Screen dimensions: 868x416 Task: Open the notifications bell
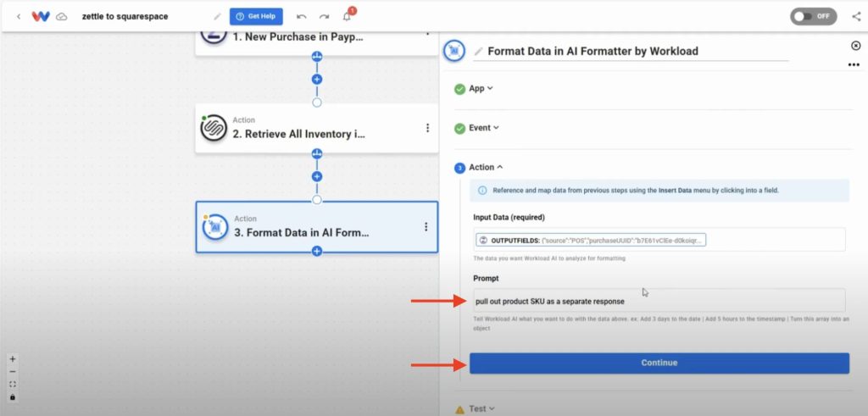(347, 16)
